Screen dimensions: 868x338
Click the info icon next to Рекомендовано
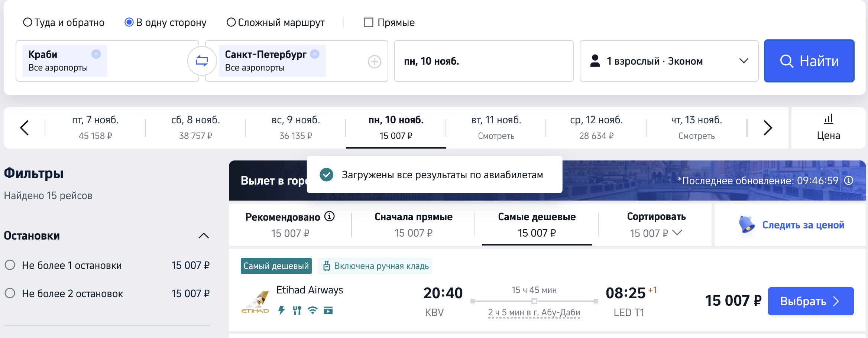tap(330, 216)
